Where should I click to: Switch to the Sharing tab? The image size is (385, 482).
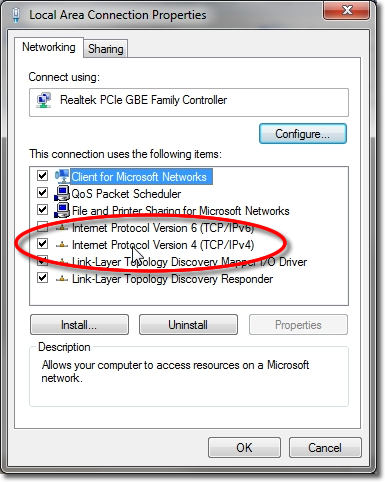pyautogui.click(x=105, y=49)
